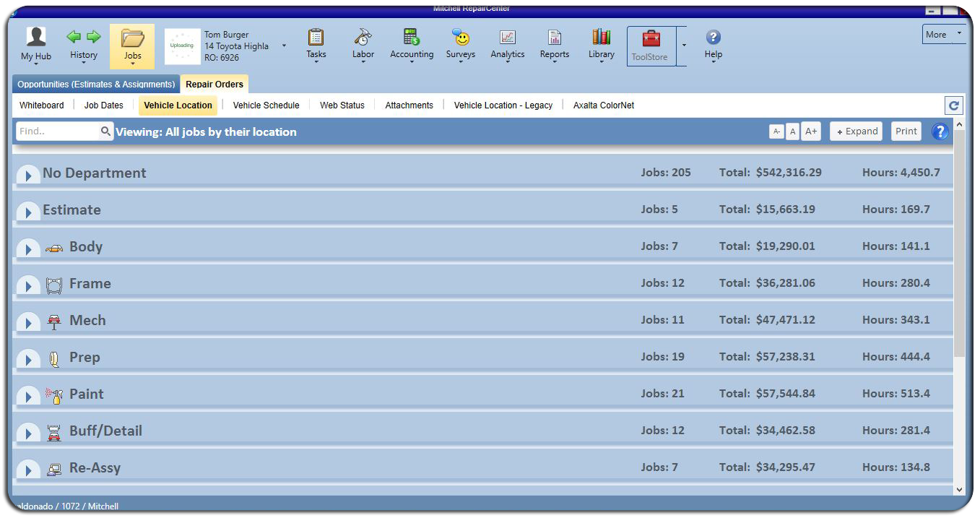
Task: Expand the Re-Assy department group
Action: (28, 470)
